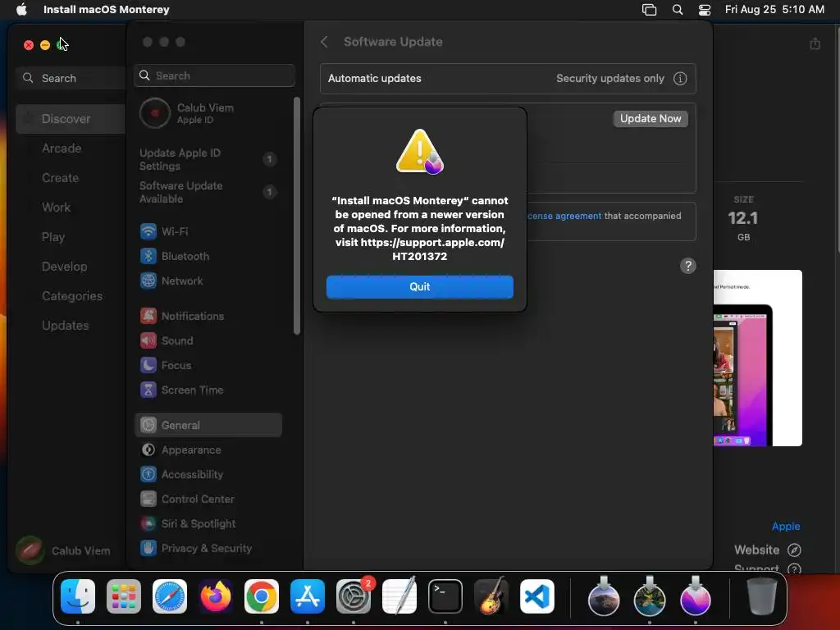Click the Monterey screenshot thumbnail
The height and width of the screenshot is (630, 840).
pos(757,358)
